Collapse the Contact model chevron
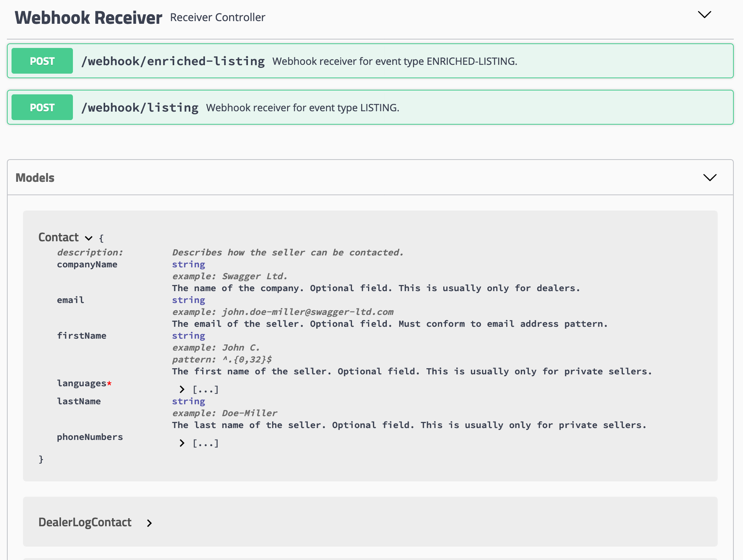This screenshot has height=560, width=743. 89,238
